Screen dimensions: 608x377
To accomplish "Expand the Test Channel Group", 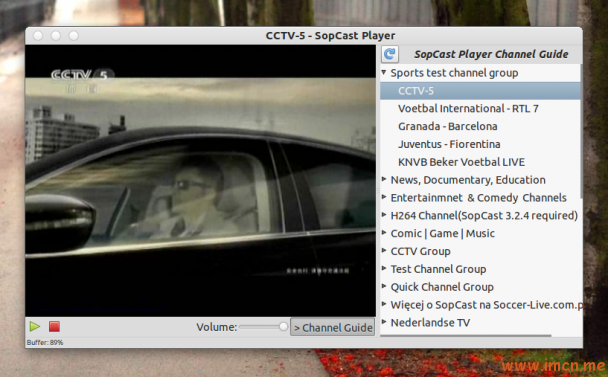I will [383, 268].
